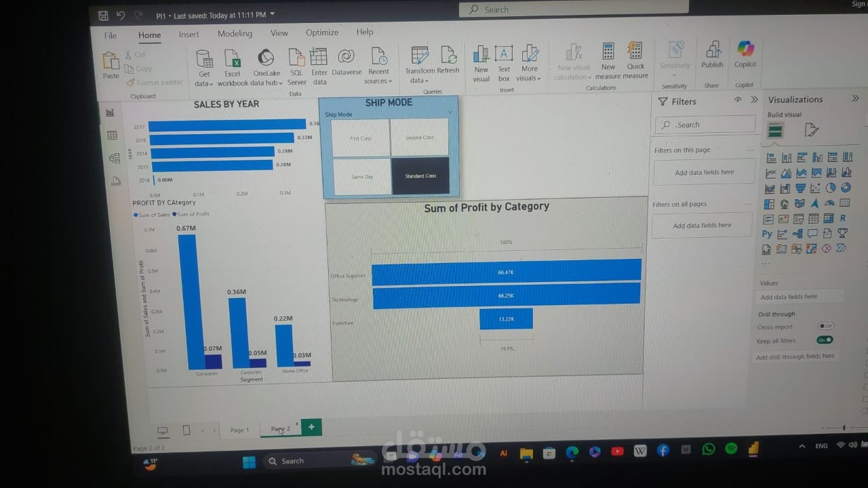Switch to the Modeling ribbon tab
This screenshot has height=488, width=868.
[x=235, y=33]
